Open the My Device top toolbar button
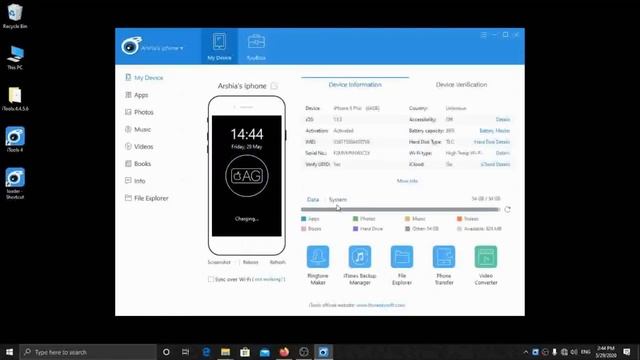 (219, 47)
